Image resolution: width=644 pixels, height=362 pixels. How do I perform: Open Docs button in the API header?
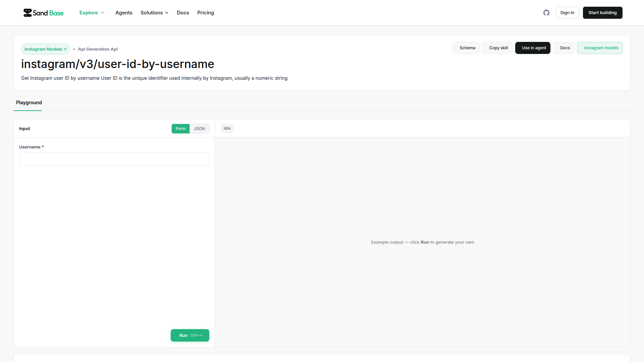(564, 48)
